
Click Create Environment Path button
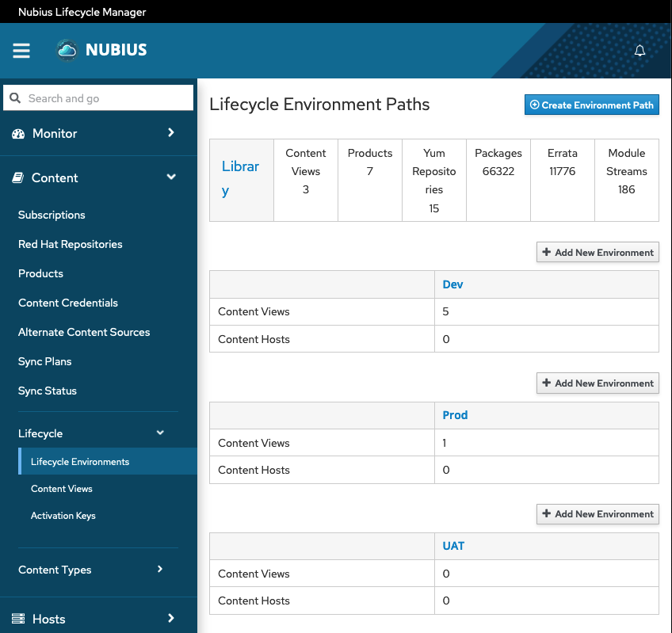591,105
